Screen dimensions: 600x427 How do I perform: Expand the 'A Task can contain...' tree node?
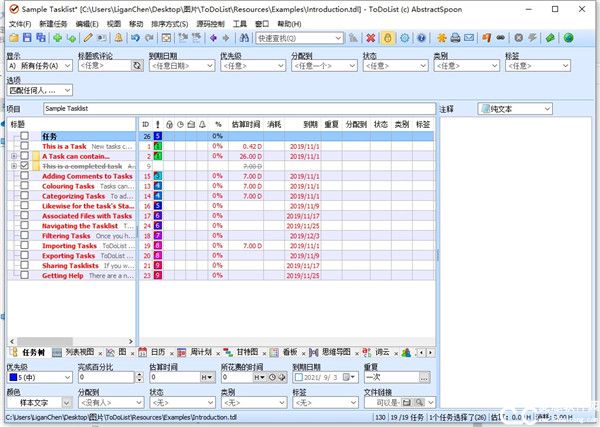13,156
